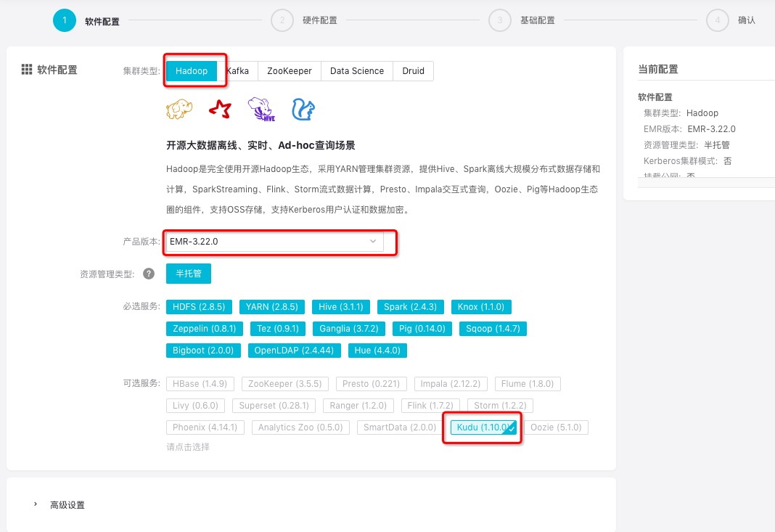The width and height of the screenshot is (775, 532).
Task: Toggle optional service Presto (0.221)
Action: pyautogui.click(x=372, y=384)
